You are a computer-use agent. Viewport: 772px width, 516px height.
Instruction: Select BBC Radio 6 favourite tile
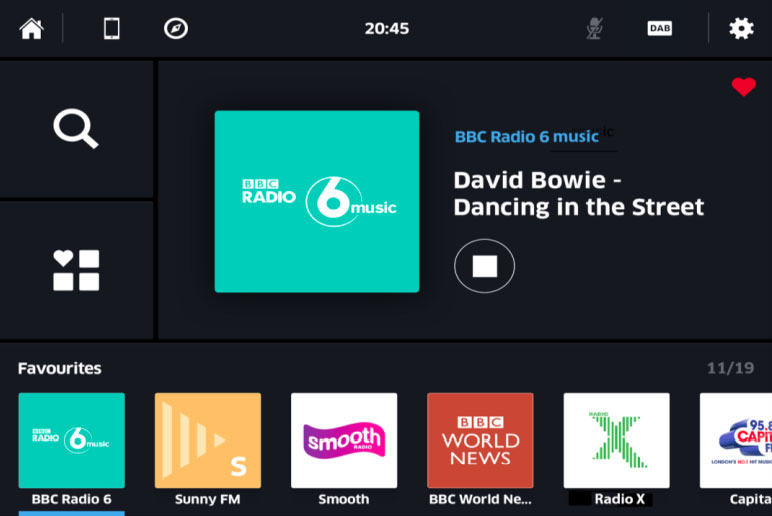click(x=71, y=440)
